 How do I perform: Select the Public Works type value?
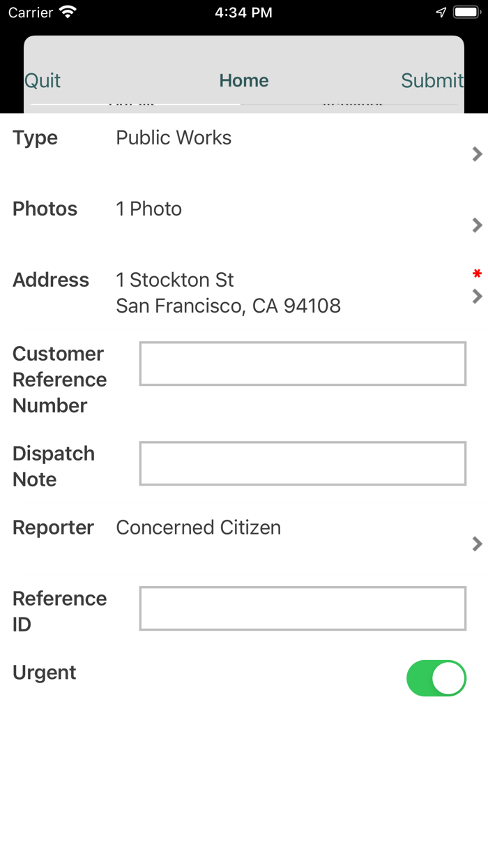[174, 138]
